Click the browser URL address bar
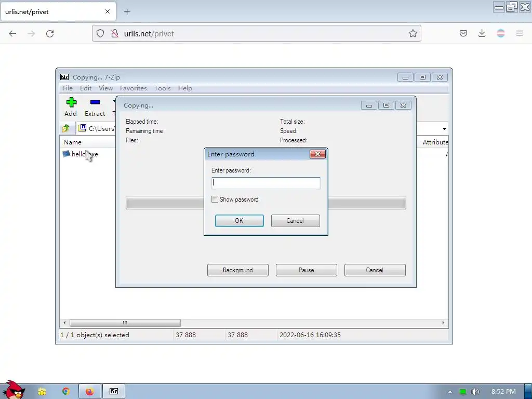 tap(257, 33)
